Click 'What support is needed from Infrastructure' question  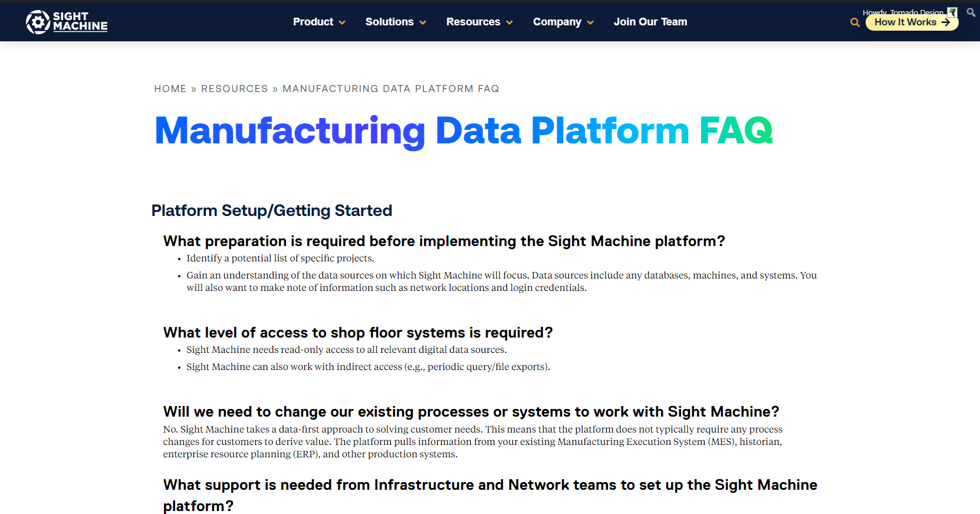pos(490,496)
